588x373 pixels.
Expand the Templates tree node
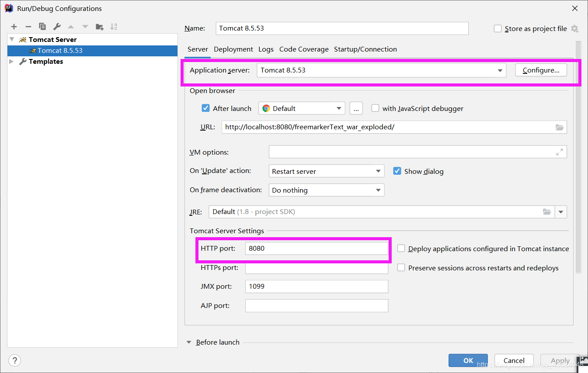pos(12,62)
